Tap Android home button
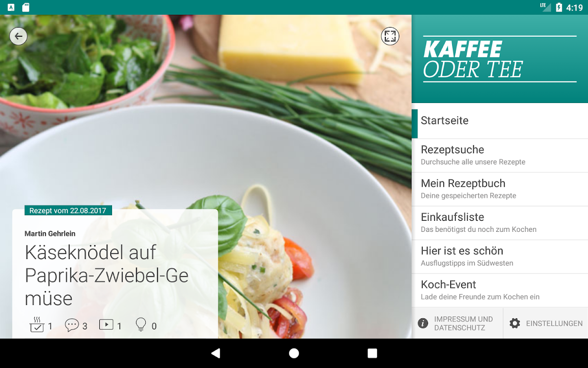588x368 pixels. tap(294, 353)
